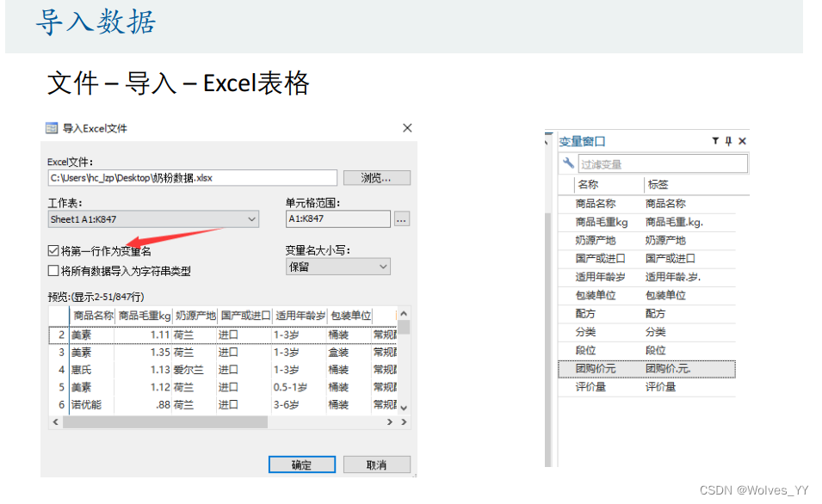This screenshot has width=822, height=504.
Task: Click the ellipsis button next to 单元格范围
Action: (402, 219)
